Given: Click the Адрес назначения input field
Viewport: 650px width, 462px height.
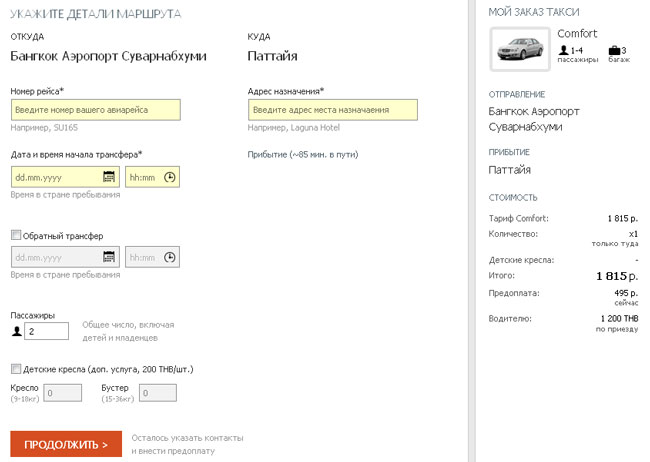Looking at the screenshot, I should (x=333, y=110).
